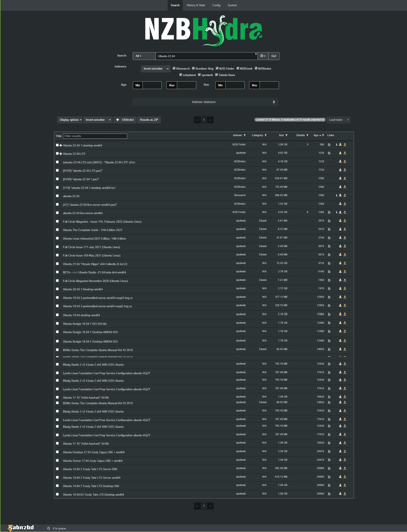Open Display options dropdown
Viewport: 407px width, 532px height.
pyautogui.click(x=70, y=120)
